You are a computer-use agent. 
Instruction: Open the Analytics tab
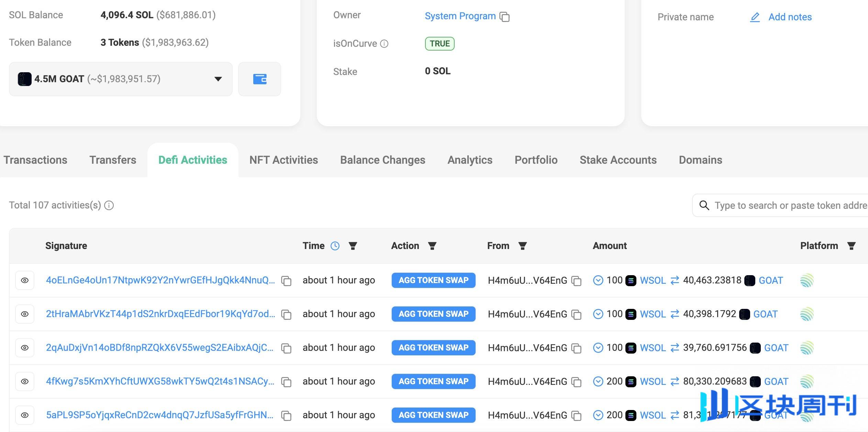470,160
